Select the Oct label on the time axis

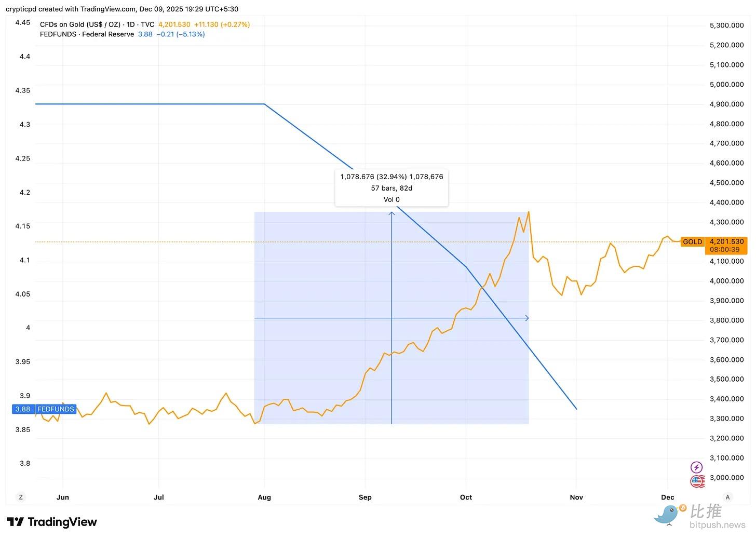click(x=466, y=497)
